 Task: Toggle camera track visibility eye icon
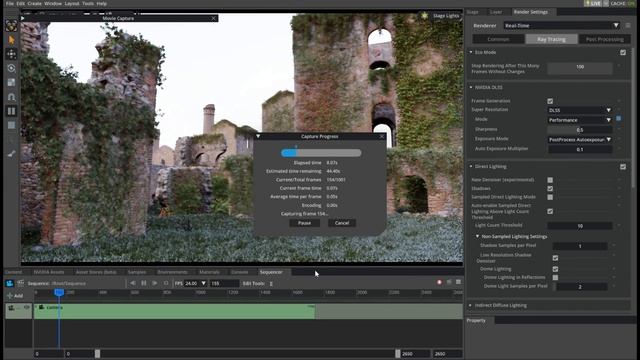pyautogui.click(x=27, y=307)
